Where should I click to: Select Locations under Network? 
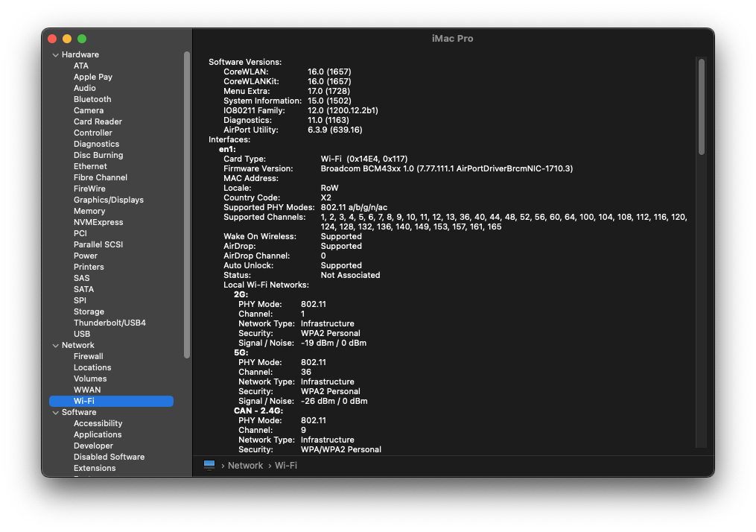click(x=92, y=367)
